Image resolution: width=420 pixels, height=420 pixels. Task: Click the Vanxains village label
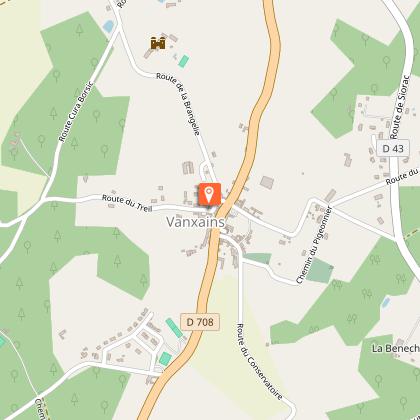196,222
